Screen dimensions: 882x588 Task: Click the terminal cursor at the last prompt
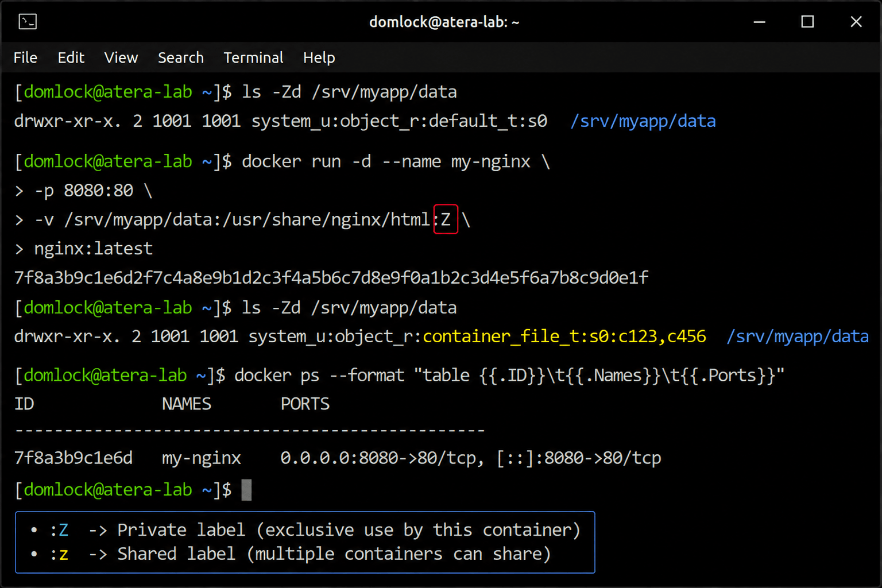(x=246, y=490)
